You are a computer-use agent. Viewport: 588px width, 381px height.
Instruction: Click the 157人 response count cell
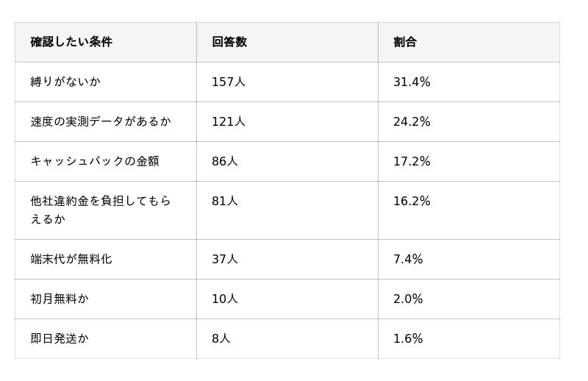(229, 82)
